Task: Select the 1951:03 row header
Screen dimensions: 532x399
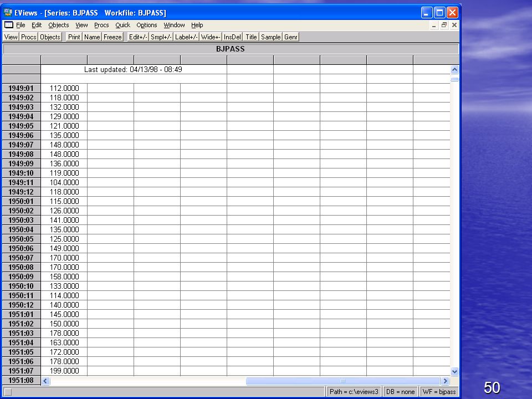Action: (22, 333)
